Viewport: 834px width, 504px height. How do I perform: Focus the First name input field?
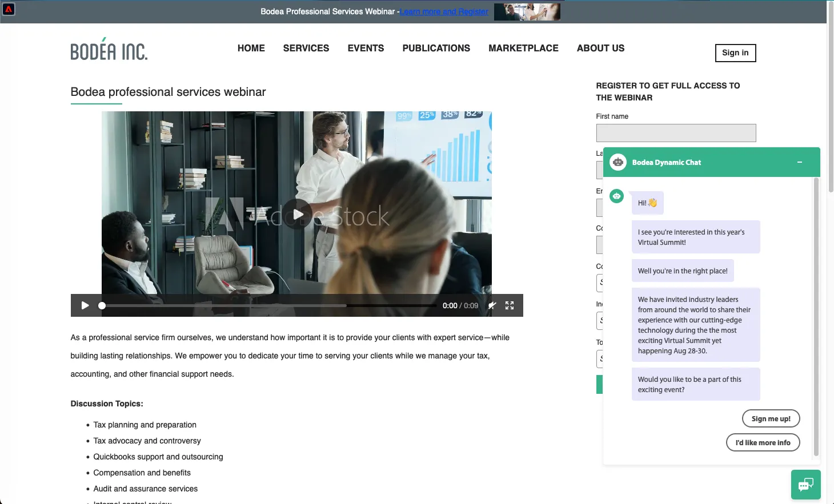click(676, 133)
